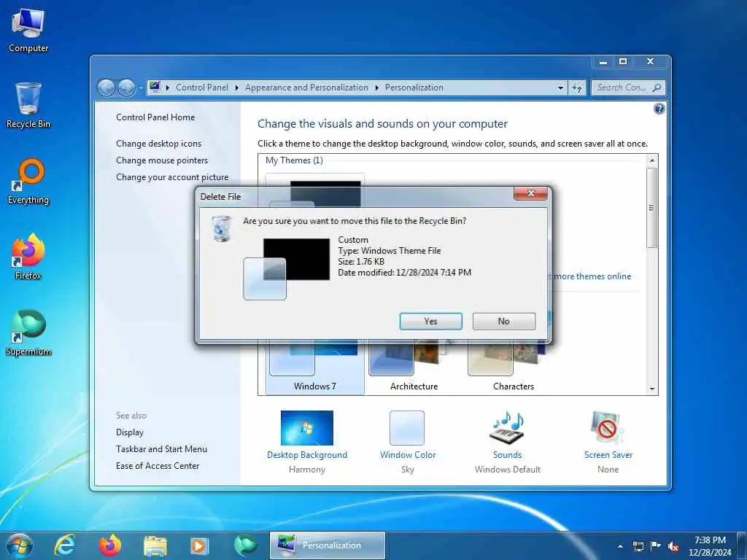Open the address bar history dropdown
This screenshot has height=560, width=747.
click(x=560, y=87)
